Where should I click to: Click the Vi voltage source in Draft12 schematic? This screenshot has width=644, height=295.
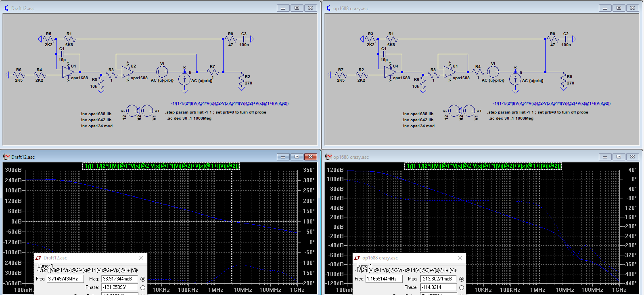162,72
